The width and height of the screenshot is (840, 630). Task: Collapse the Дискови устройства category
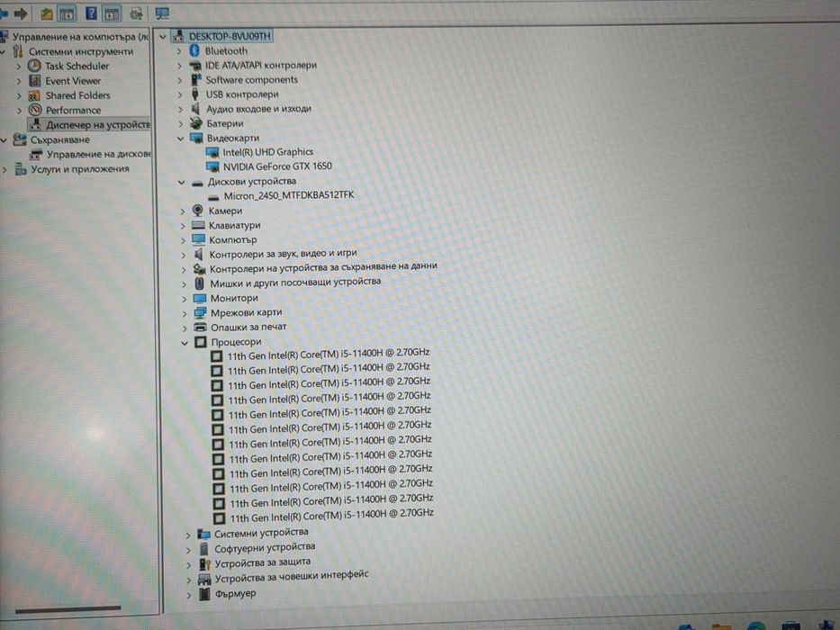[x=182, y=182]
